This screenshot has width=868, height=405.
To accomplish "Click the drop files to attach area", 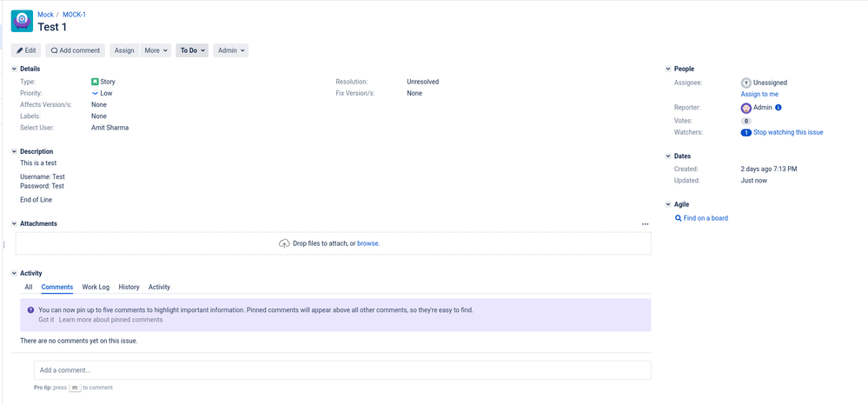I will 334,243.
